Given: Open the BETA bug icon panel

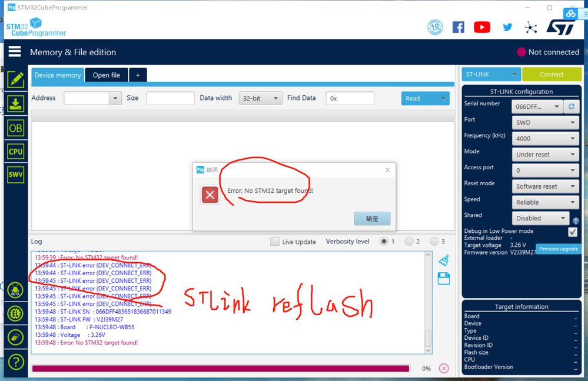Looking at the screenshot, I should [x=15, y=290].
